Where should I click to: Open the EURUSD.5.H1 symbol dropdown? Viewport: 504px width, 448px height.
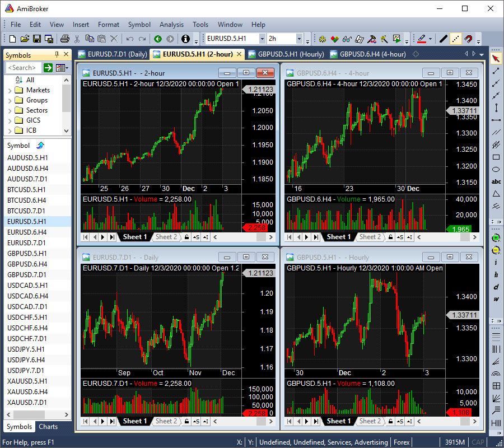click(x=262, y=39)
